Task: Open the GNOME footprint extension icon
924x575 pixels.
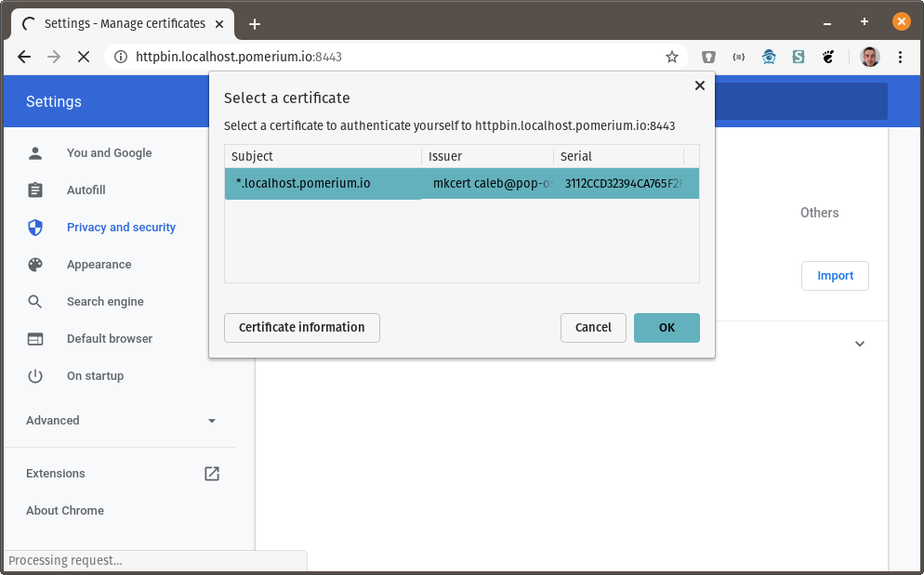Action: click(828, 57)
